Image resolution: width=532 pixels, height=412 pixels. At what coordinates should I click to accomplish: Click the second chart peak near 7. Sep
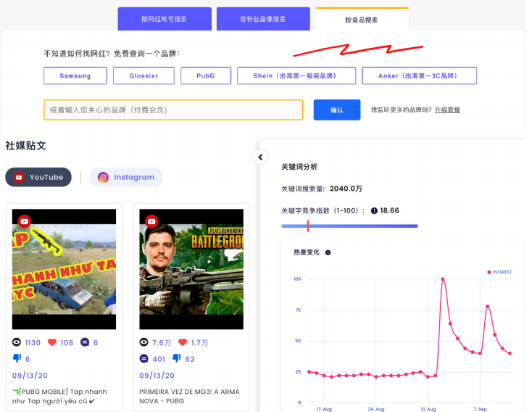488,306
